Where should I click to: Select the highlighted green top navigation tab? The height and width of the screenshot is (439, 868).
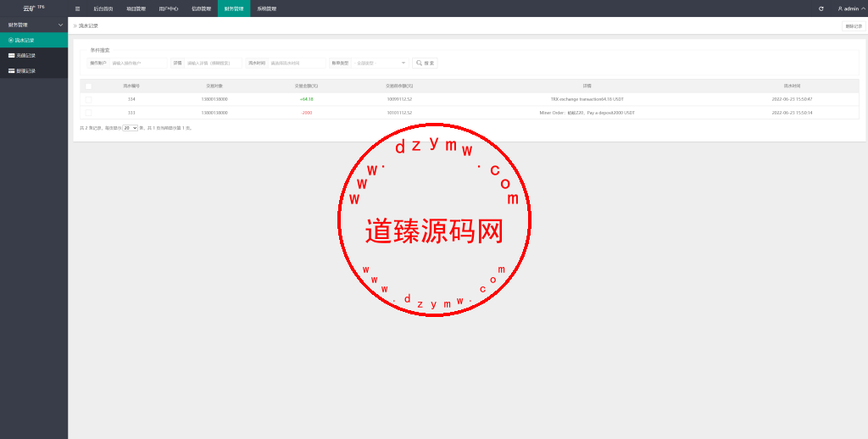point(234,8)
